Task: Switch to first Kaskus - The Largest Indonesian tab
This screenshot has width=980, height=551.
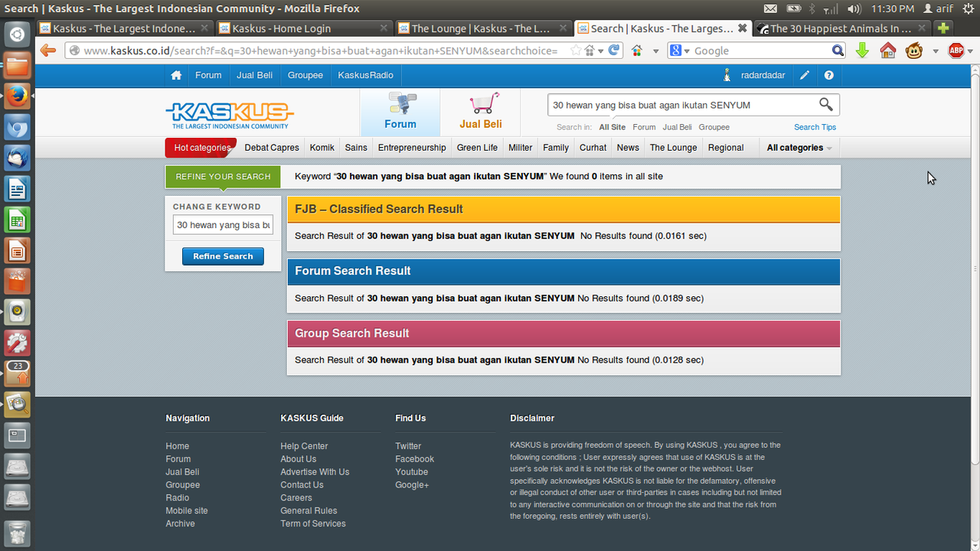Action: pyautogui.click(x=125, y=28)
